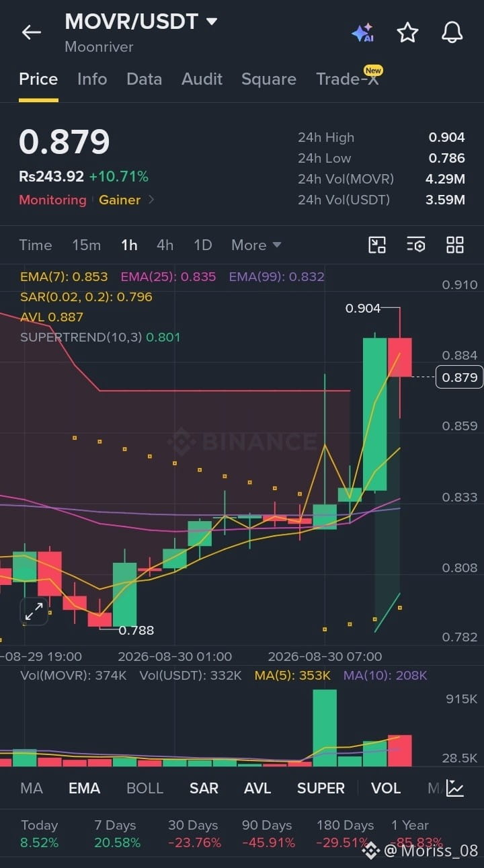Open the chart indicator settings icon

coord(416,245)
